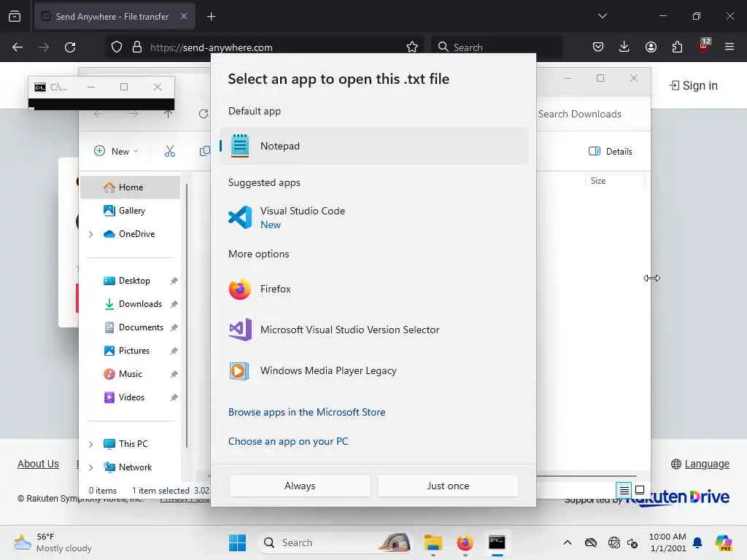Open Browse apps in the Microsoft Store link
This screenshot has width=747, height=560.
click(x=307, y=413)
